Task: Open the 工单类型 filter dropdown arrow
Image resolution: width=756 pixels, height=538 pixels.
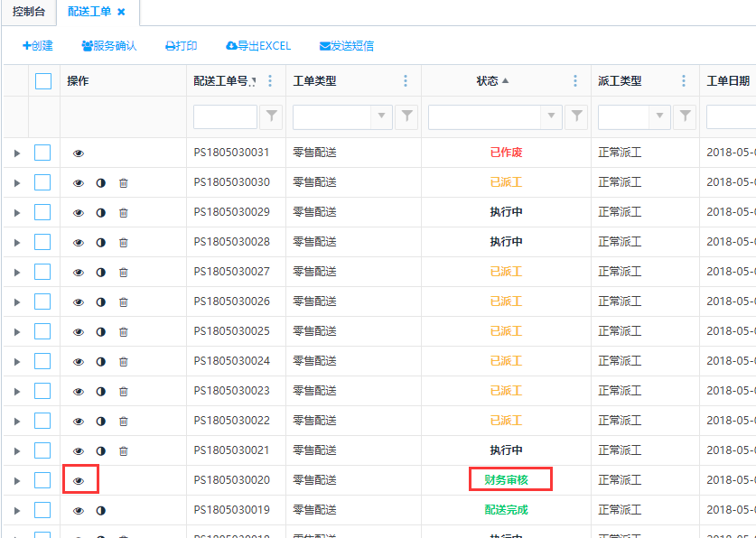Action: pyautogui.click(x=382, y=116)
